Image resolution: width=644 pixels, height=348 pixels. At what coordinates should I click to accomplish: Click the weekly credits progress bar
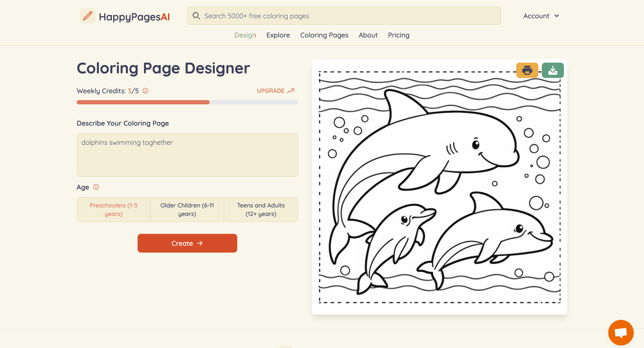187,102
